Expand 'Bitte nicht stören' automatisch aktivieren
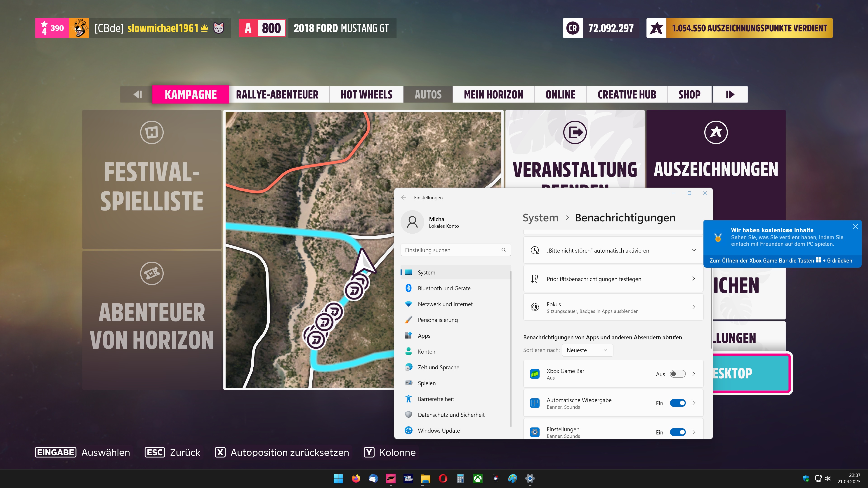The width and height of the screenshot is (868, 488). 693,250
